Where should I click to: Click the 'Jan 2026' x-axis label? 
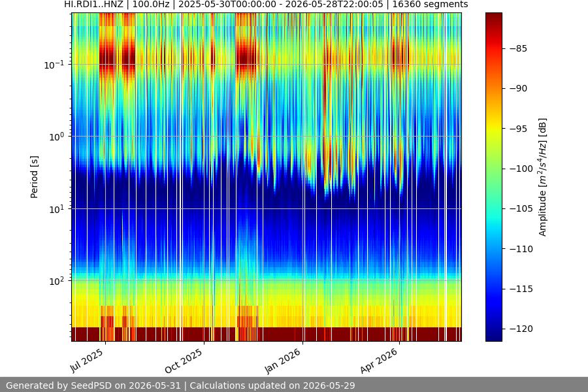283,361
